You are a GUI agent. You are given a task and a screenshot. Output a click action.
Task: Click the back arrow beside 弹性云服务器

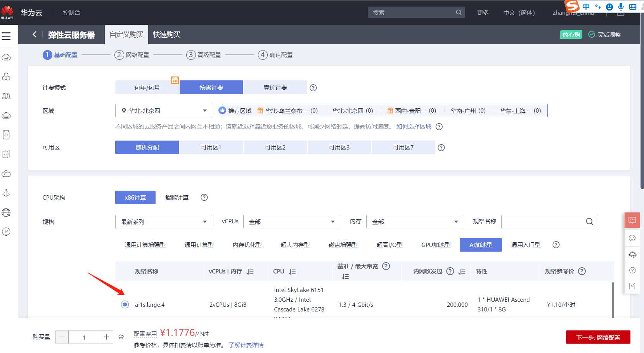click(x=35, y=35)
